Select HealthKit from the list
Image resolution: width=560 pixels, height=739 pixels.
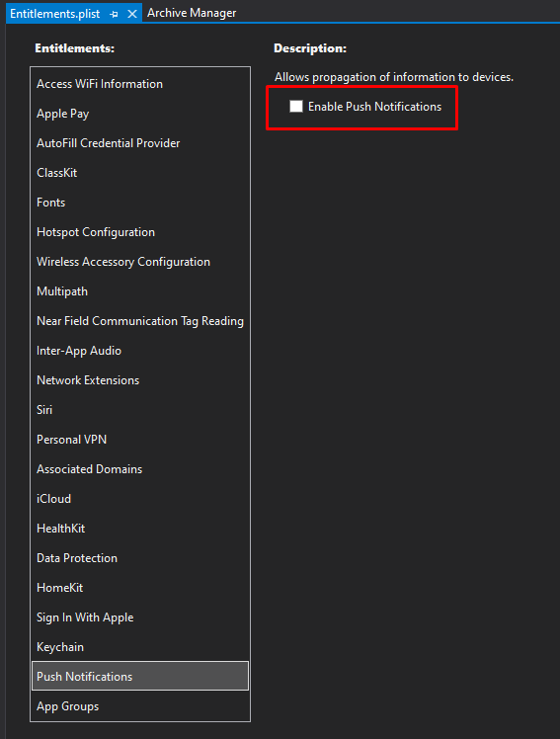140,529
